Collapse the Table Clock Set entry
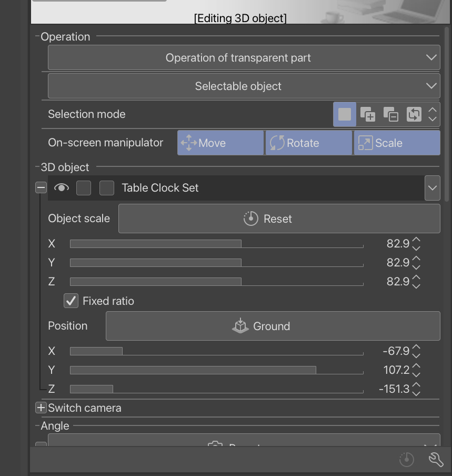Image resolution: width=452 pixels, height=476 pixels. coord(41,187)
